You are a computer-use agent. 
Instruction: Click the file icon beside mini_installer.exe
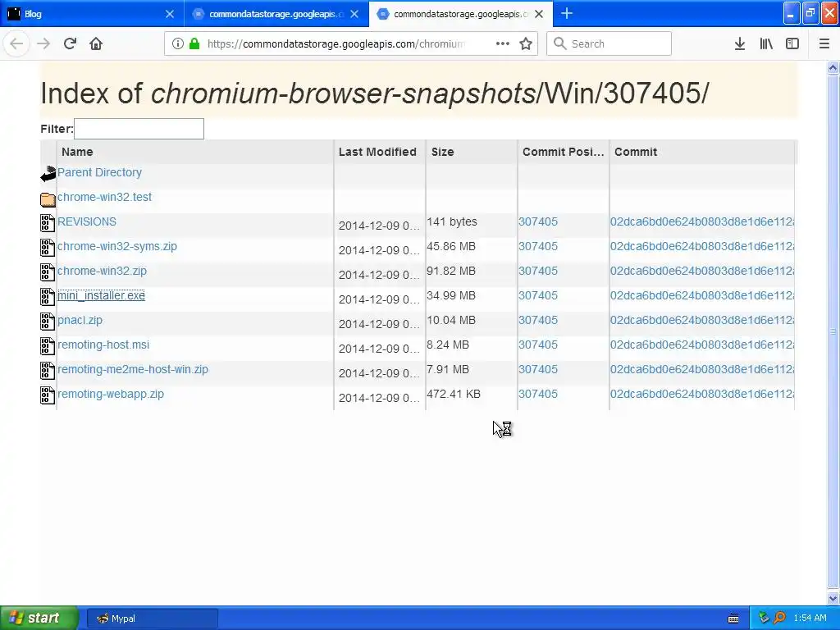(48, 297)
